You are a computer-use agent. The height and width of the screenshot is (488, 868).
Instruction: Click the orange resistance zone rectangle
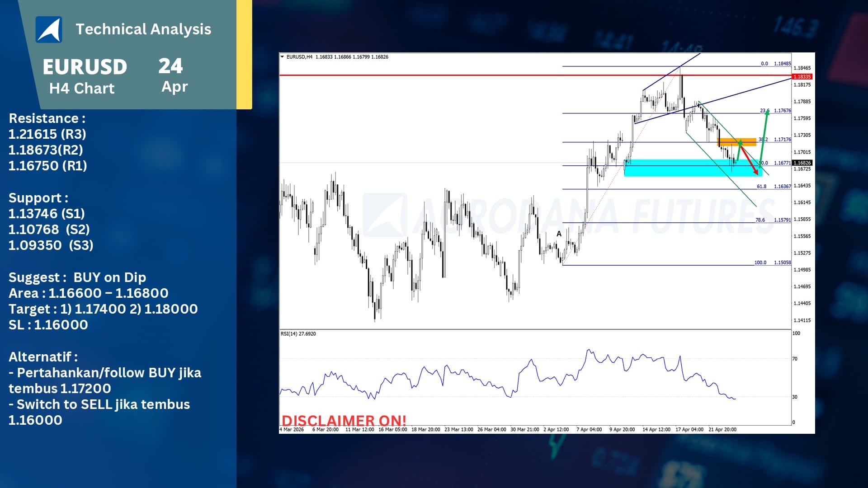click(x=737, y=142)
